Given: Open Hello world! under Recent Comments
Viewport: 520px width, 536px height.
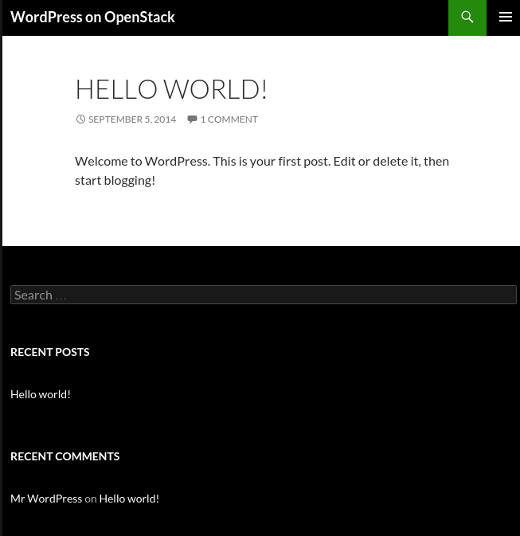Looking at the screenshot, I should click(129, 499).
